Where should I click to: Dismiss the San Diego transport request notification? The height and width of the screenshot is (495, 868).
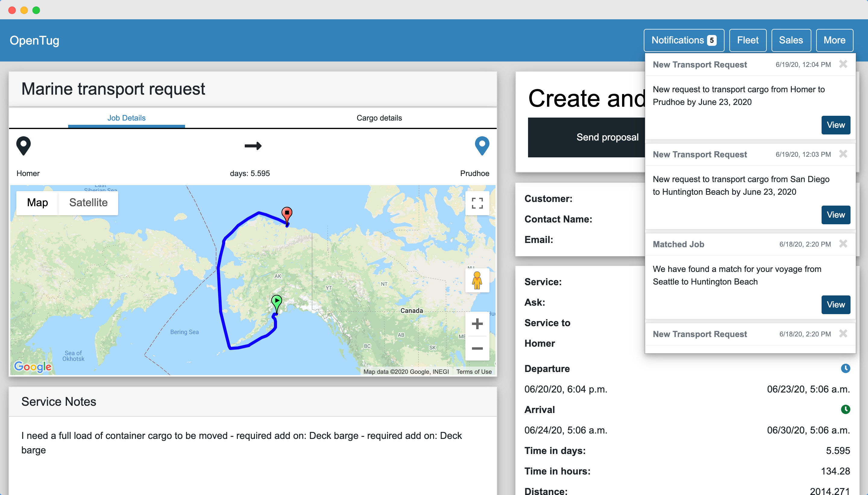click(x=843, y=154)
